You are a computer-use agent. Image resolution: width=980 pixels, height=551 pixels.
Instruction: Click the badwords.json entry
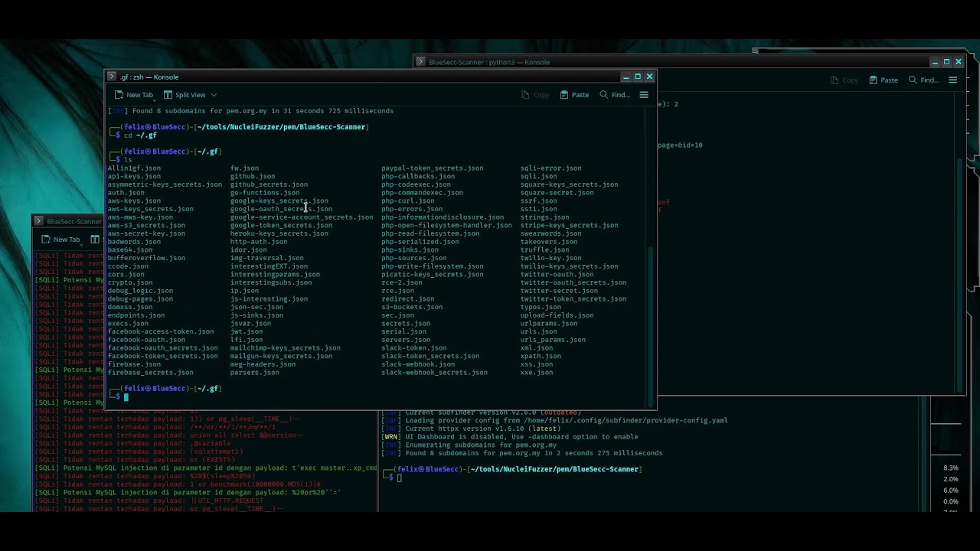click(x=134, y=242)
